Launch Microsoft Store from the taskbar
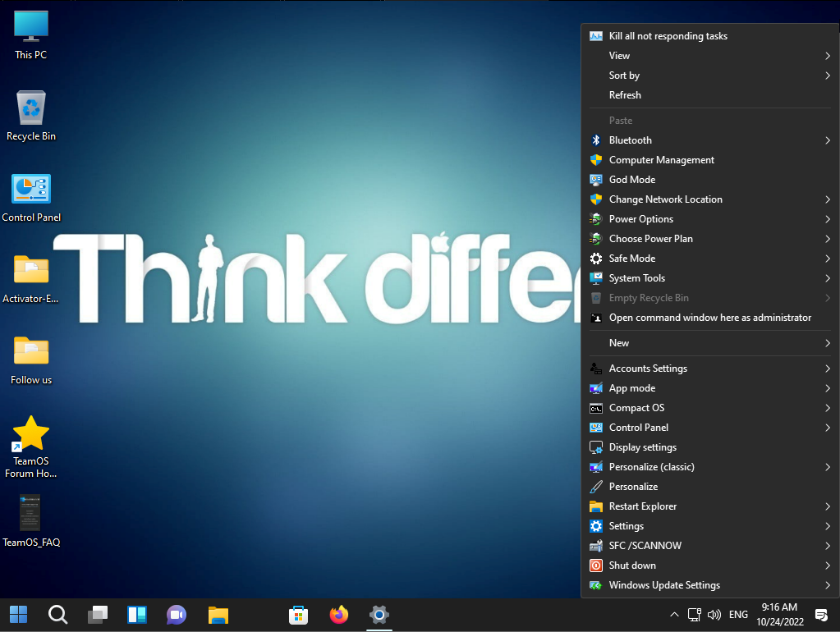The width and height of the screenshot is (840, 632). coord(298,614)
